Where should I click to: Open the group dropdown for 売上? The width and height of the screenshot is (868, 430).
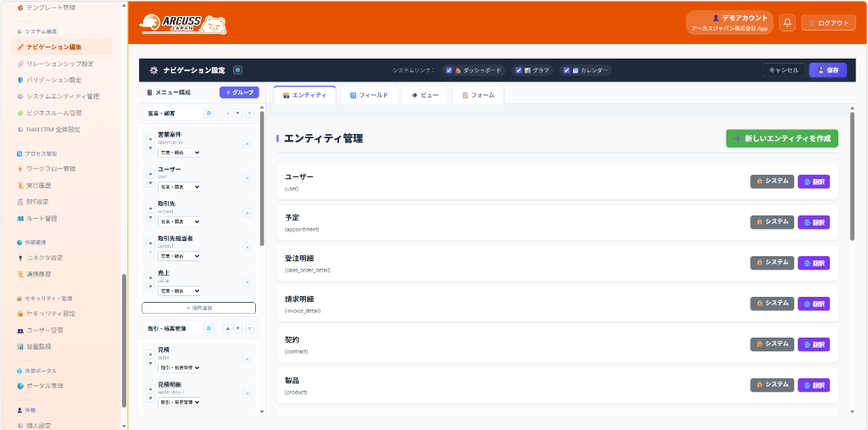[x=180, y=291]
